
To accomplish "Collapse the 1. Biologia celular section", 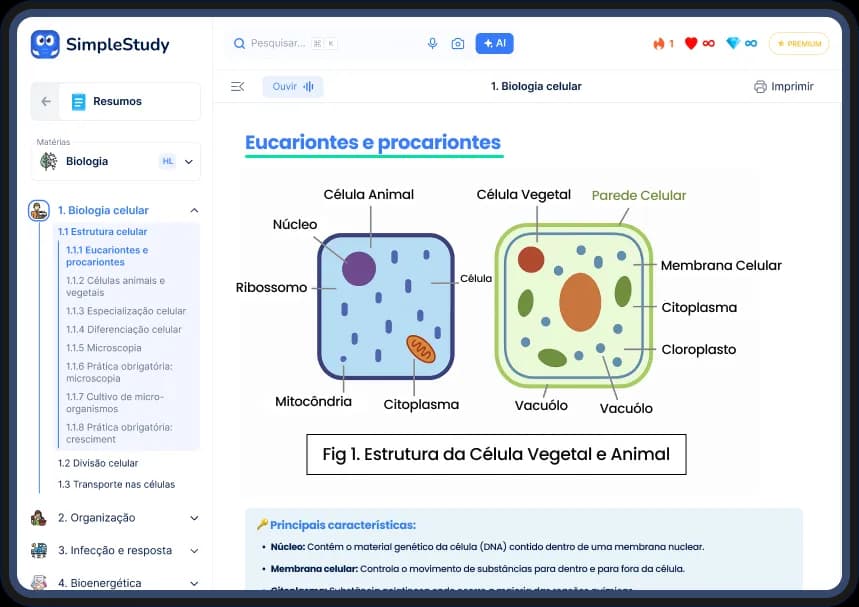I will (x=194, y=211).
